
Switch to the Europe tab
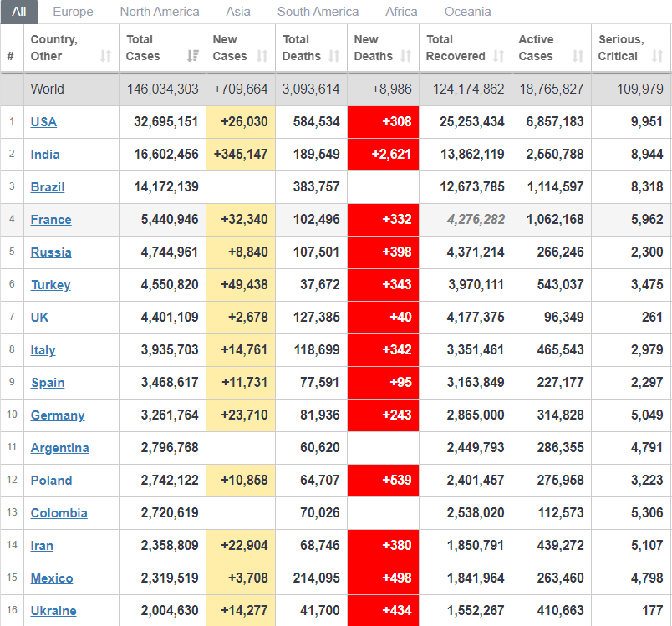click(x=73, y=12)
